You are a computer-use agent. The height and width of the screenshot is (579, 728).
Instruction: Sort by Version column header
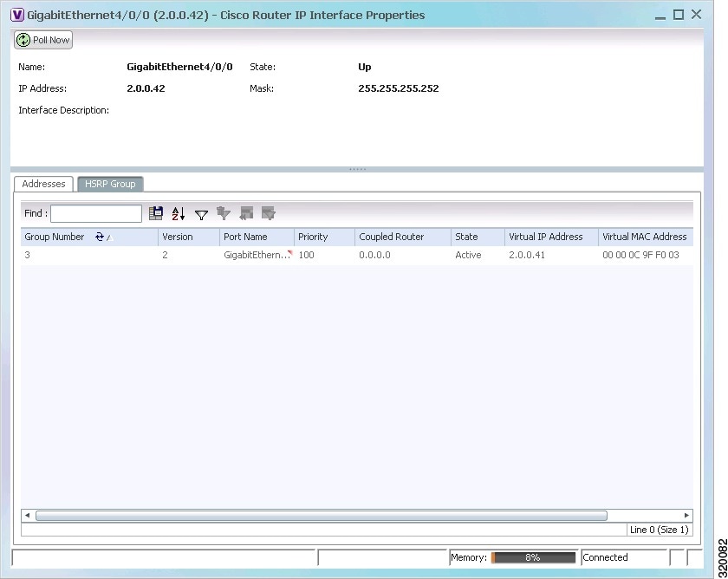coord(189,237)
